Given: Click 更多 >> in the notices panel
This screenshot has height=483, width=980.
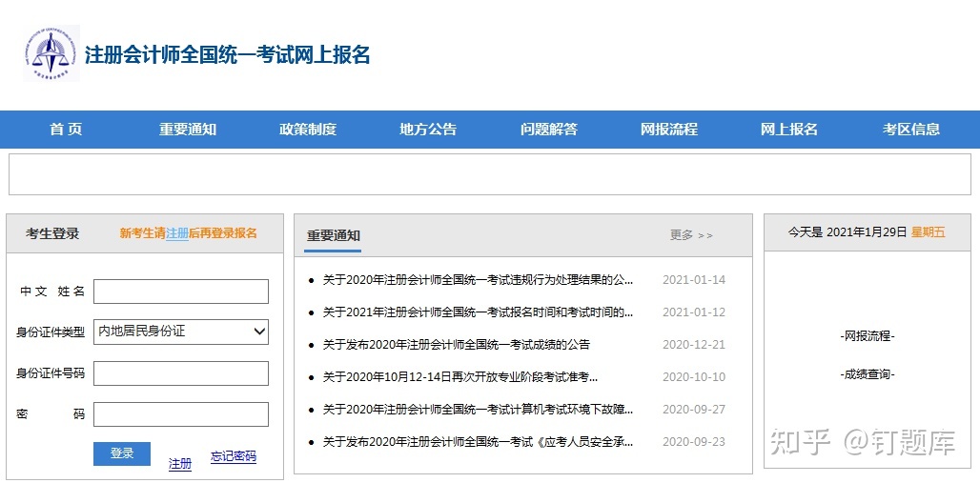Looking at the screenshot, I should click(x=691, y=235).
